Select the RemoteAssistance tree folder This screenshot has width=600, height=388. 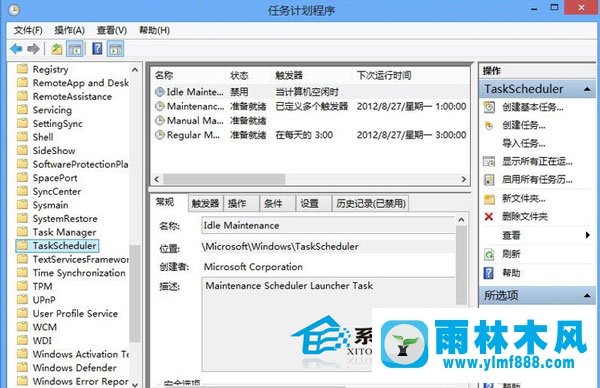click(72, 96)
